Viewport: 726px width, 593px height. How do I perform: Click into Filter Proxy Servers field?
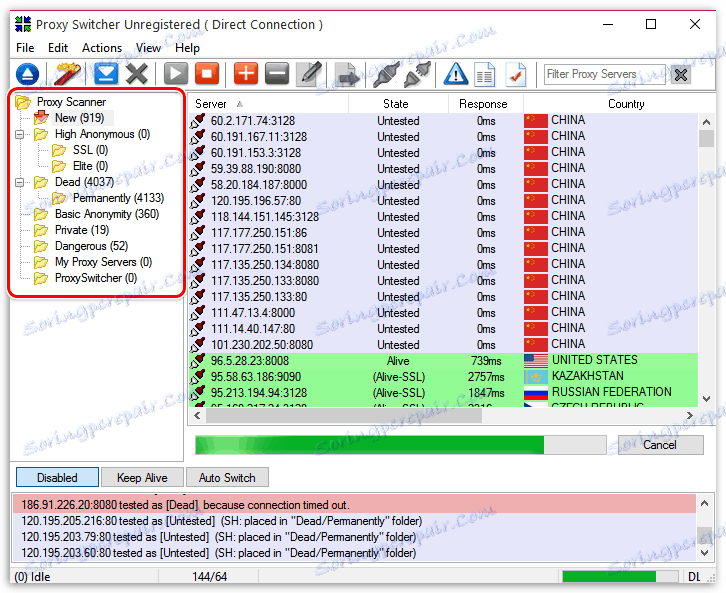605,74
